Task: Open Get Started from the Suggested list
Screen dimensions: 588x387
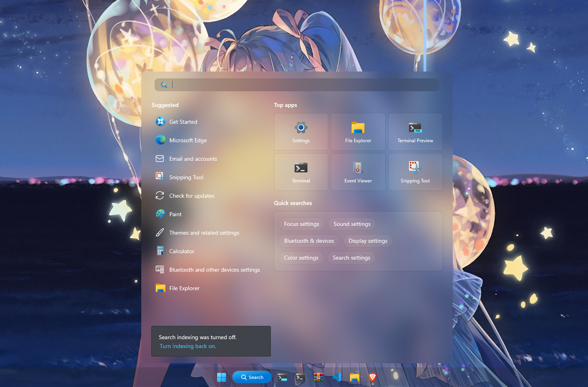Action: tap(207, 122)
